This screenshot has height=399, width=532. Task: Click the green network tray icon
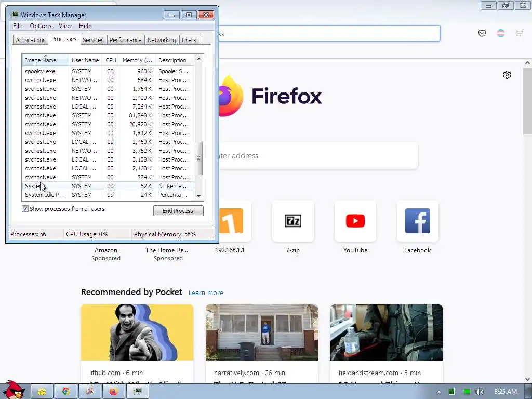(467, 392)
